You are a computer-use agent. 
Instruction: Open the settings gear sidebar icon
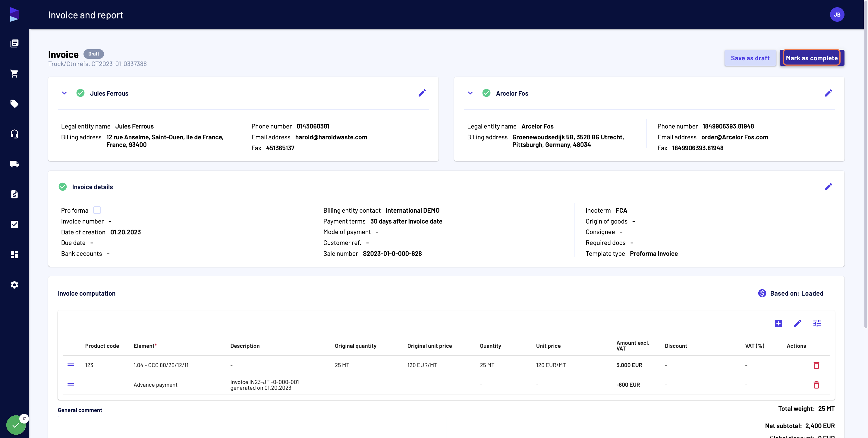[14, 284]
